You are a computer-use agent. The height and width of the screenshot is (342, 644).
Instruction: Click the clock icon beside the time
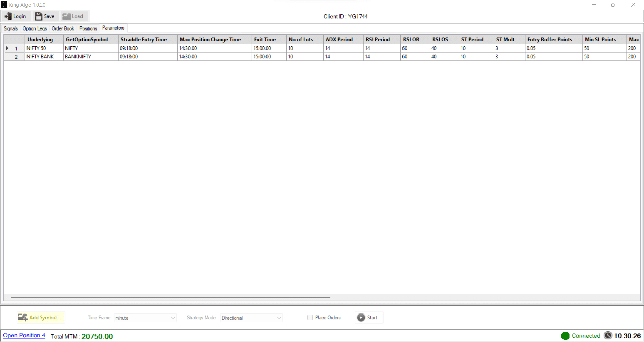[608, 335]
